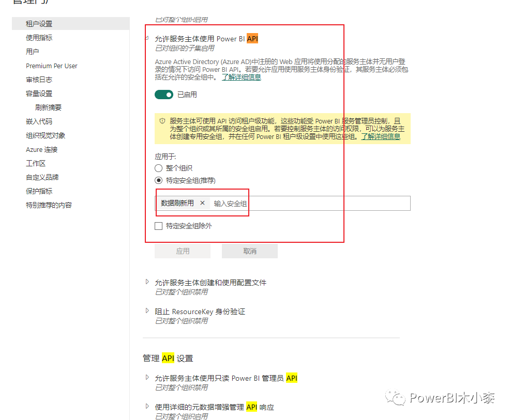Open Azure 连接 in the admin sidebar
This screenshot has width=511, height=420.
[42, 150]
